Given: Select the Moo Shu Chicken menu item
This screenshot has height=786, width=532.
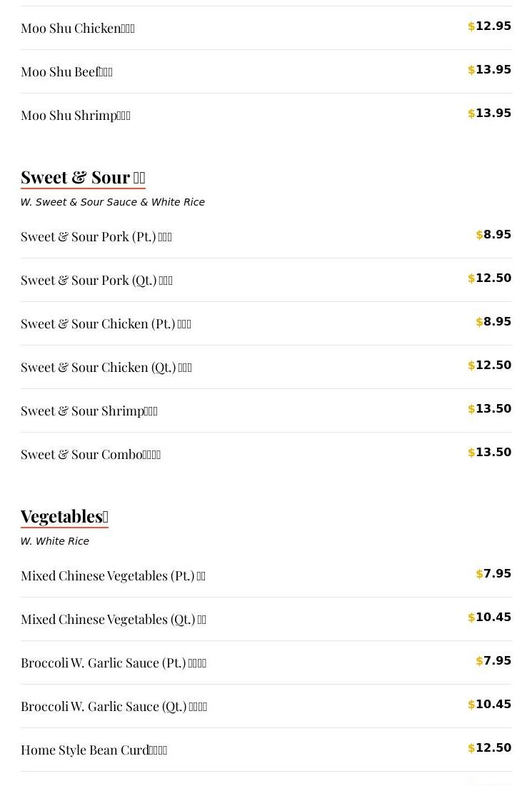Looking at the screenshot, I should point(78,29).
